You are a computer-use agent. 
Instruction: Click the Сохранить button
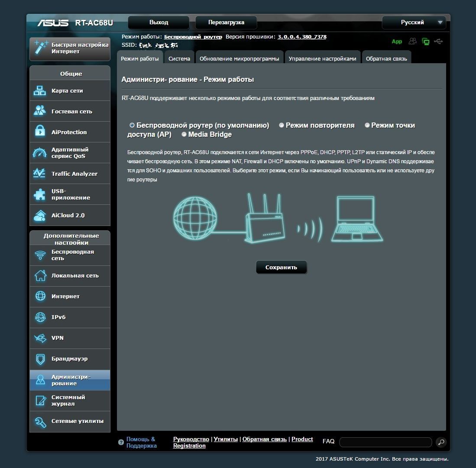282,267
